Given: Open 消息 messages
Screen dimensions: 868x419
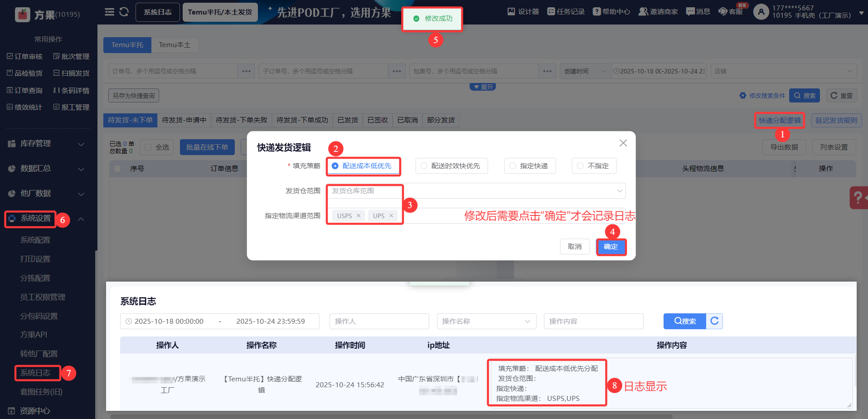Looking at the screenshot, I should tap(698, 11).
